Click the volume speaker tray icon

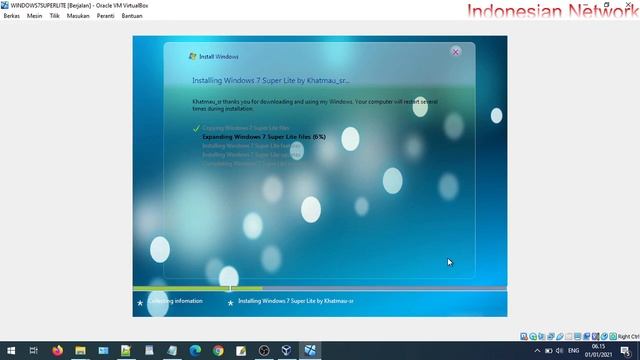pos(560,351)
